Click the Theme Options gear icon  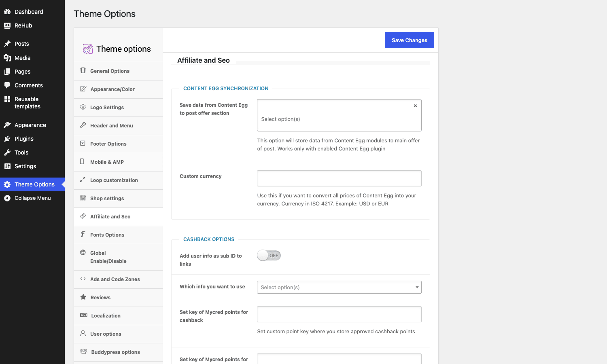coord(7,184)
